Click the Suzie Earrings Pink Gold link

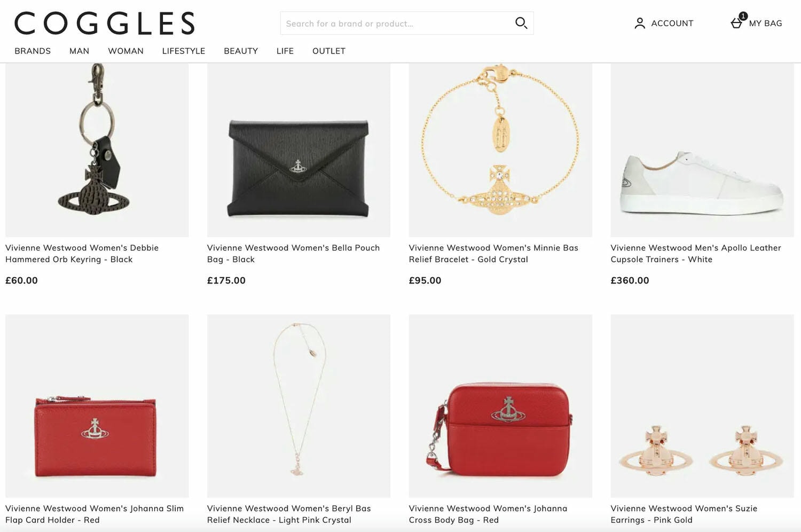(684, 514)
